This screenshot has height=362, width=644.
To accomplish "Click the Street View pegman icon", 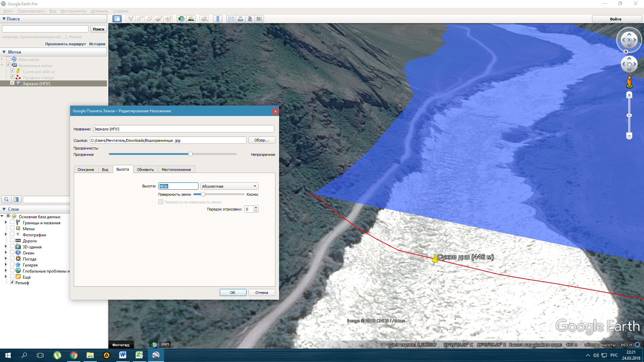I will [629, 82].
